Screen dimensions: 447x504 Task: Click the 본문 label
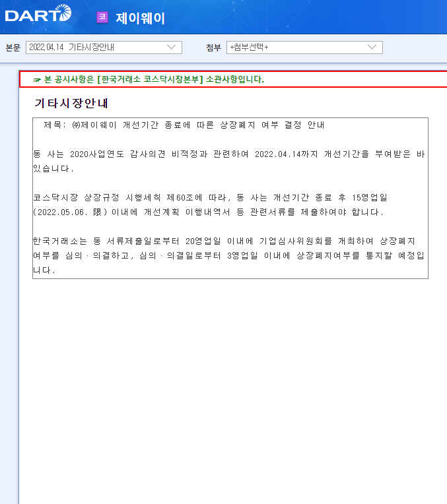click(13, 47)
